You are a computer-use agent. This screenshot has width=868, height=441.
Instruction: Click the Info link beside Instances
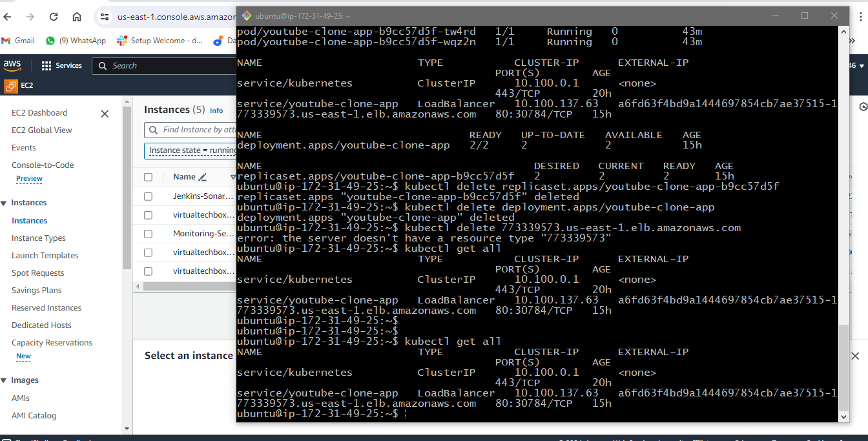216,110
